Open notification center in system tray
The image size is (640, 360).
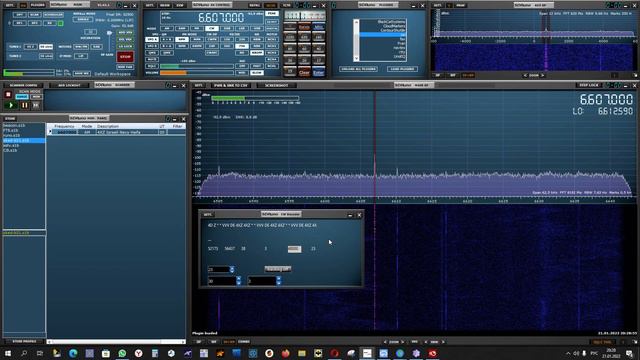(x=629, y=353)
